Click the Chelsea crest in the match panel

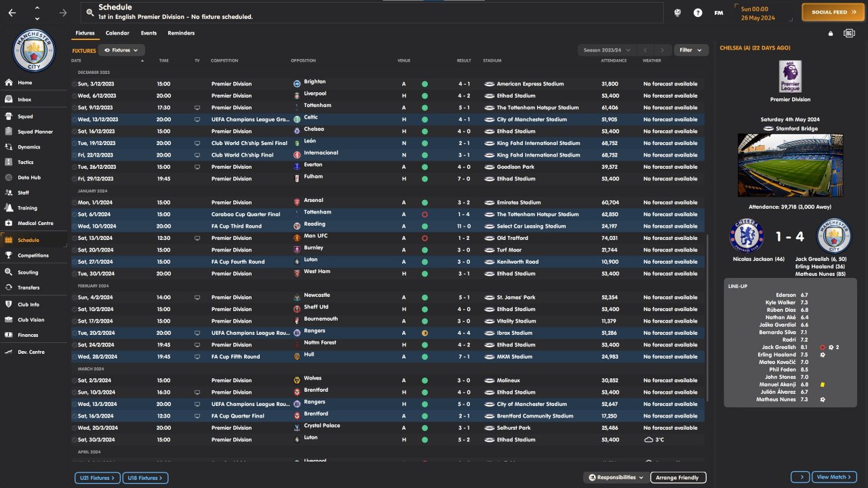point(747,236)
